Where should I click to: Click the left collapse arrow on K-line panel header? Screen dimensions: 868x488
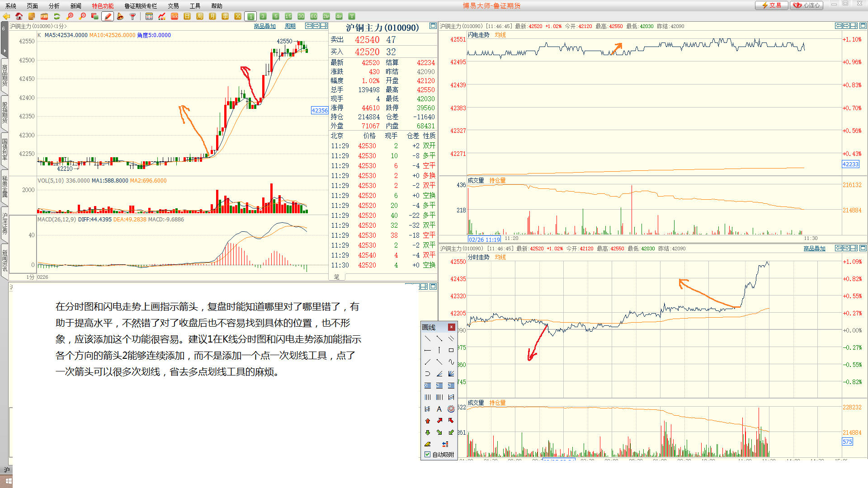[308, 26]
